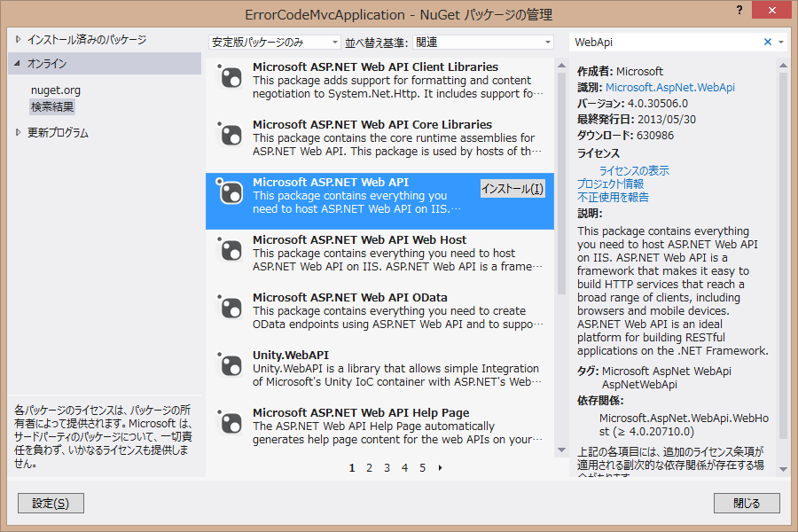Go to page 2 of search results
Screen dimensions: 798x532
[369, 467]
